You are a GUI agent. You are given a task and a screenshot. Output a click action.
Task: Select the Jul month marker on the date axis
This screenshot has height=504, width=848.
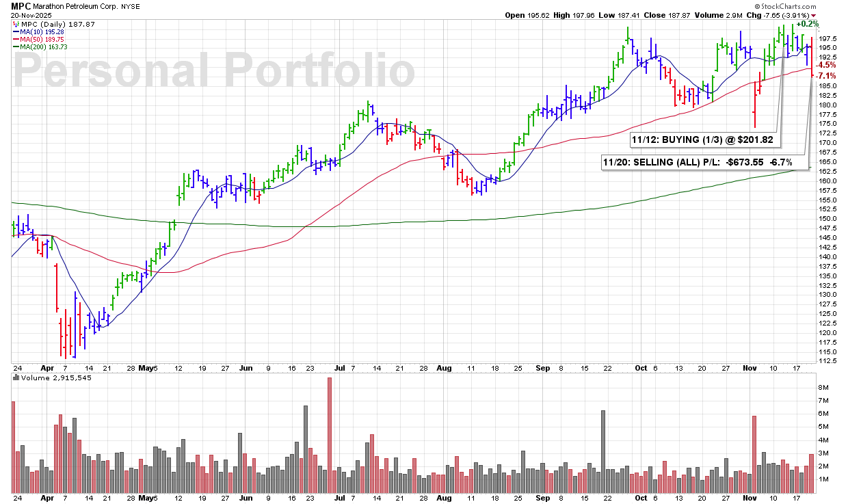337,367
